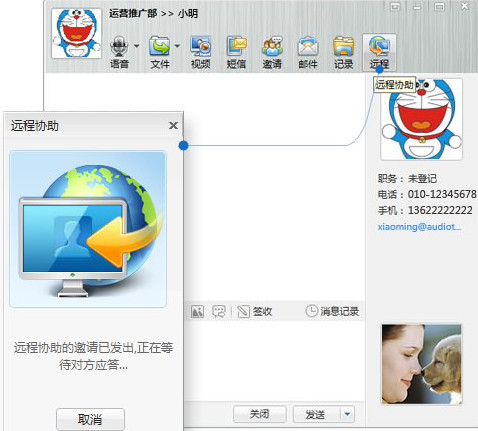Viewport: 478px width, 431px height.
Task: Launch 远程 remote assistance from toolbar
Action: click(x=379, y=52)
